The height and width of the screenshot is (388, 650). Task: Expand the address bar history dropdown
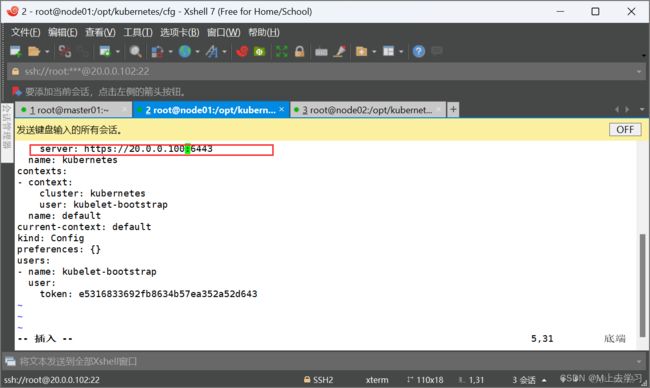pyautogui.click(x=638, y=72)
